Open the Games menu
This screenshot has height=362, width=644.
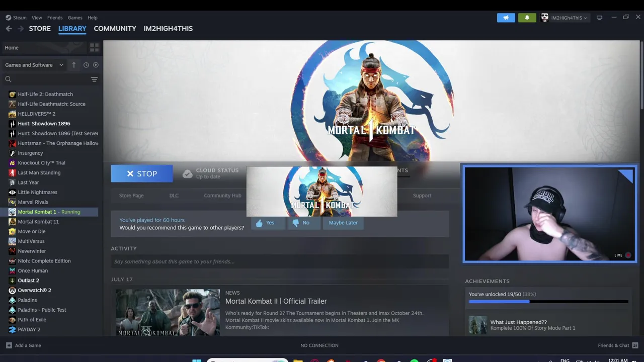tap(75, 18)
